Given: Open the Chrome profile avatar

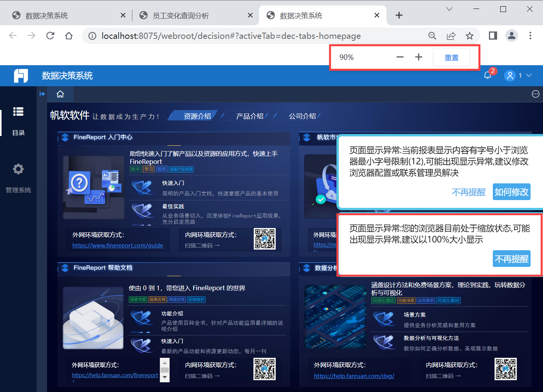Looking at the screenshot, I should 511,36.
